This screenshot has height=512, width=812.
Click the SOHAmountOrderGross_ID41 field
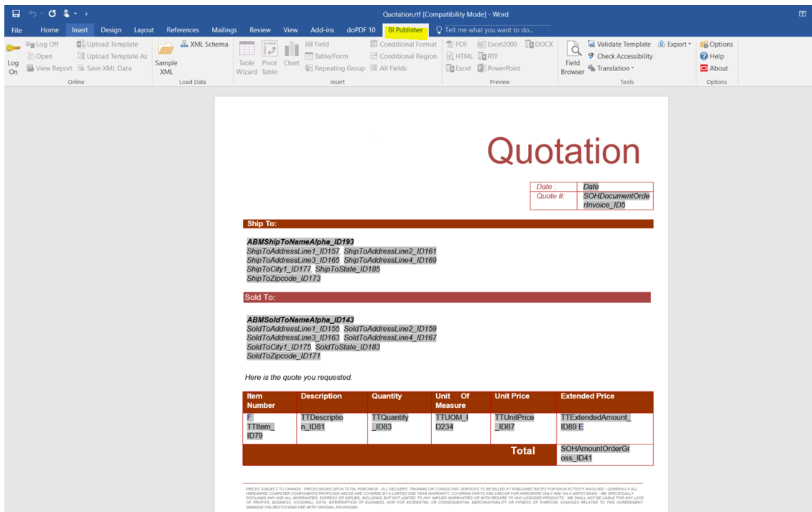[x=595, y=453]
